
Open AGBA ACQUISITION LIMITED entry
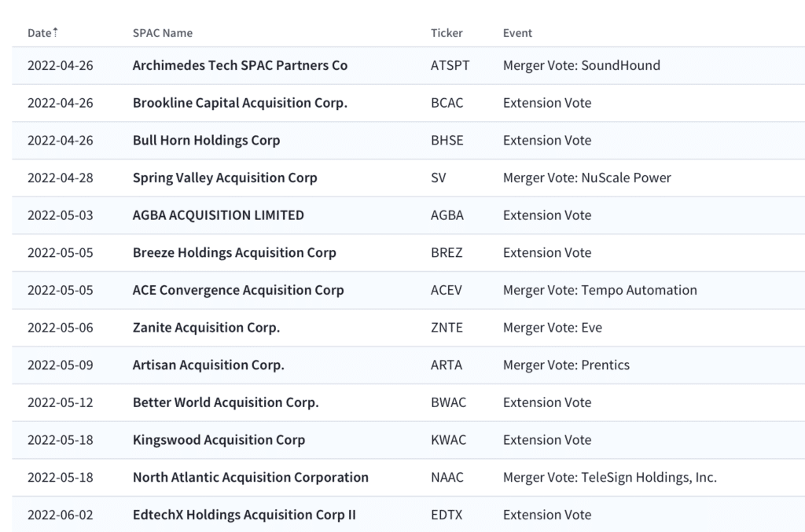(x=219, y=215)
